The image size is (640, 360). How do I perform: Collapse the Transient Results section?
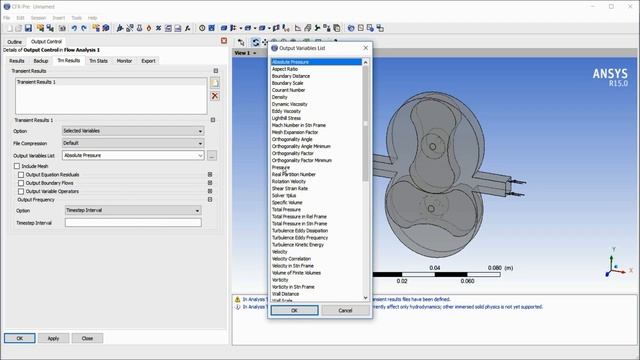point(216,71)
